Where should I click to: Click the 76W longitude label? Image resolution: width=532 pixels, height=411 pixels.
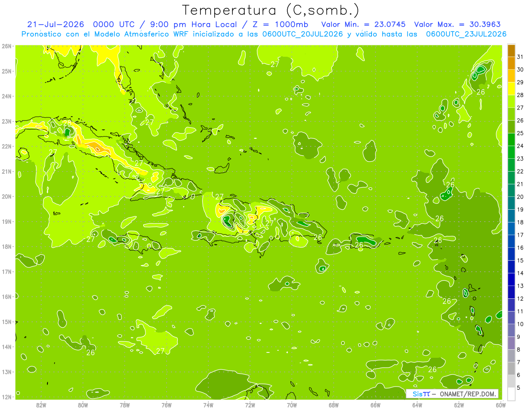tap(166, 405)
